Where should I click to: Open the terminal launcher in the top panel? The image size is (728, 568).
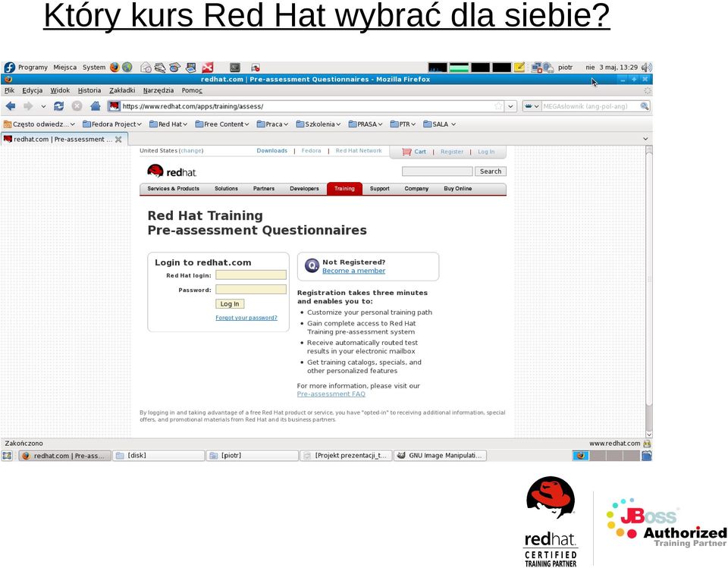(235, 67)
